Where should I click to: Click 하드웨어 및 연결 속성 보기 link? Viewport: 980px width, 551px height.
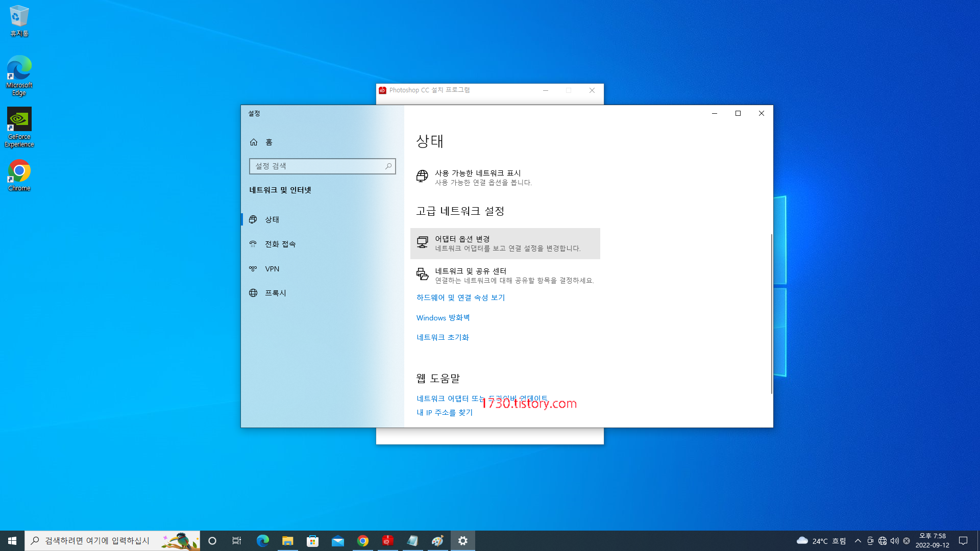460,297
